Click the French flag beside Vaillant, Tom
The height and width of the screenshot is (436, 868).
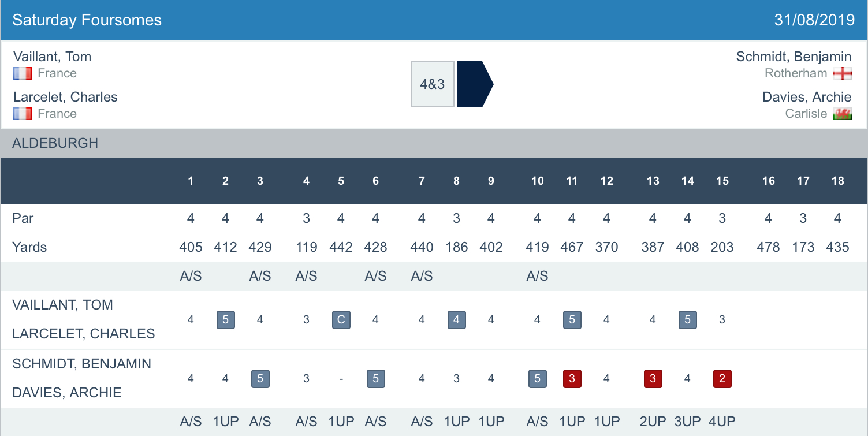[23, 73]
